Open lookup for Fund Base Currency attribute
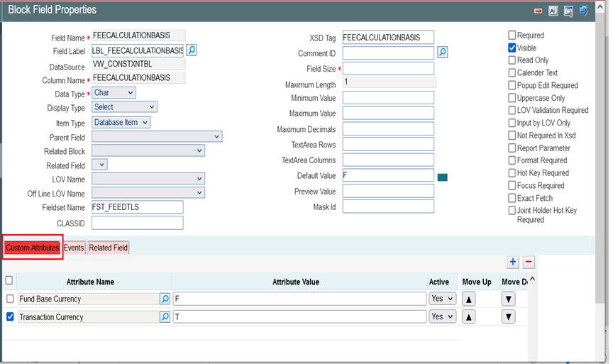The width and height of the screenshot is (613, 364). tap(165, 299)
